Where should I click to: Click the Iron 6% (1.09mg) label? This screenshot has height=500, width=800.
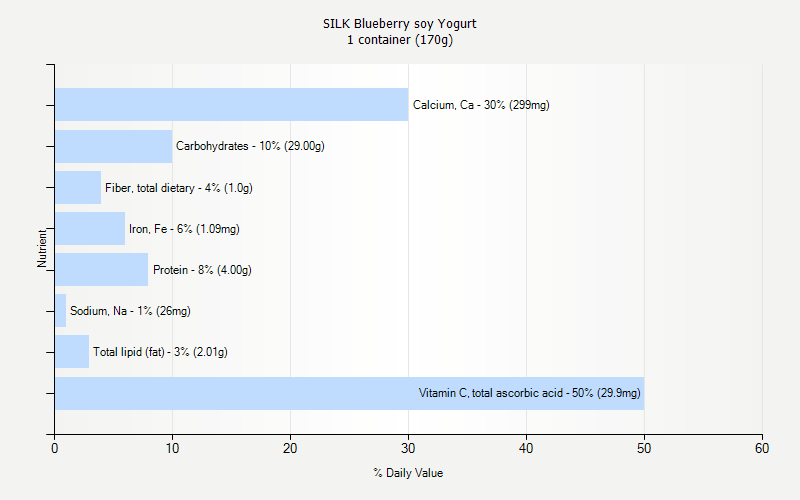184,229
